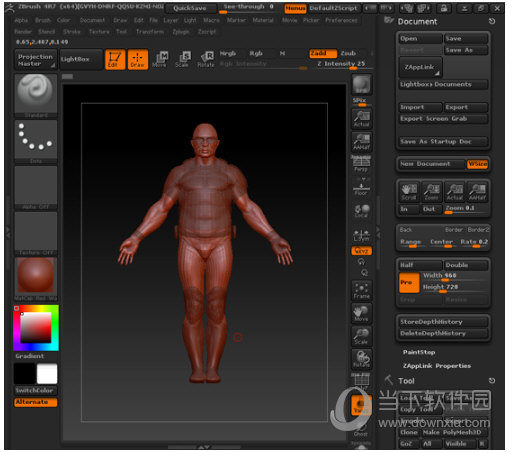
Task: Open the Transform menu
Action: pyautogui.click(x=150, y=32)
